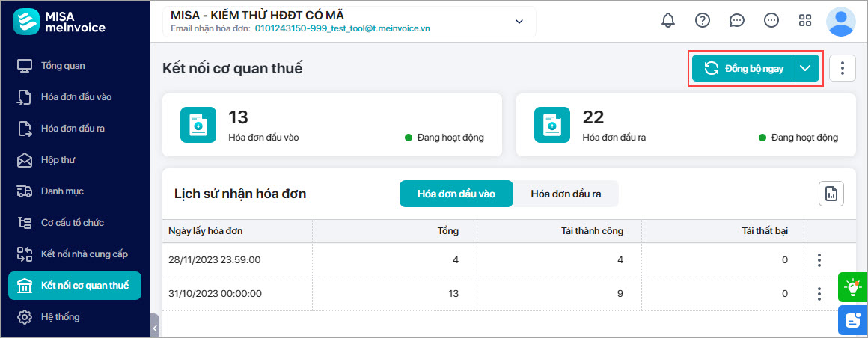The height and width of the screenshot is (338, 868).
Task: Collapse the left sidebar panel
Action: point(155,328)
